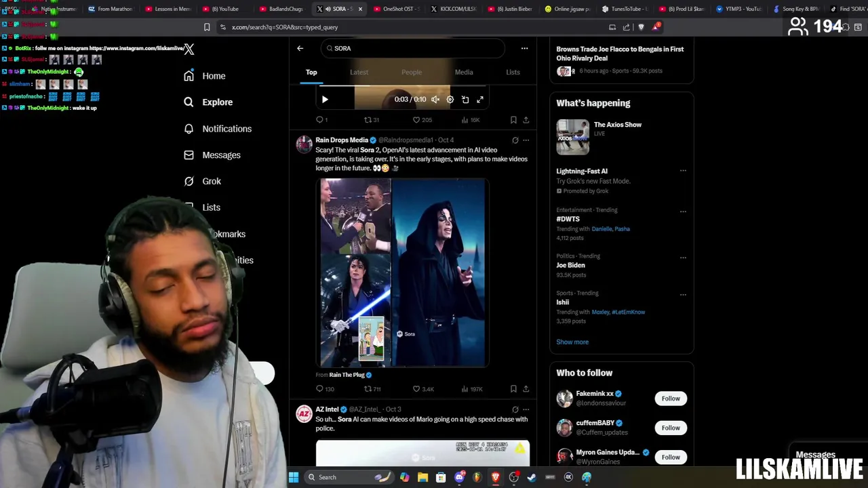Open AZ Intel profile name
This screenshot has height=488, width=868.
point(327,409)
